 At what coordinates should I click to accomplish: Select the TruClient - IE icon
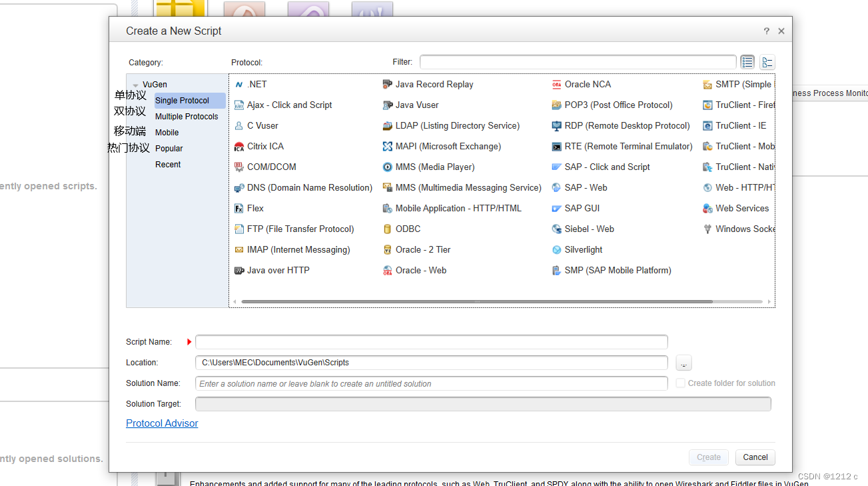[707, 126]
